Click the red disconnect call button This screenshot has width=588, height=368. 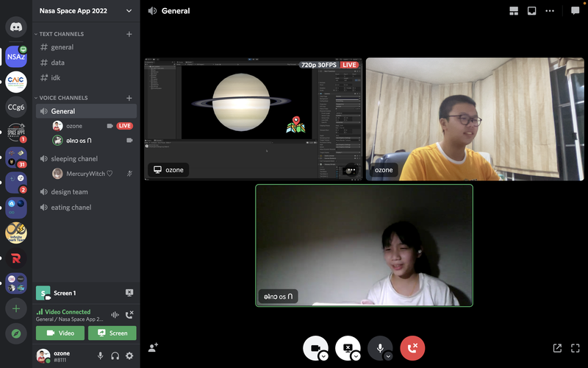(412, 348)
